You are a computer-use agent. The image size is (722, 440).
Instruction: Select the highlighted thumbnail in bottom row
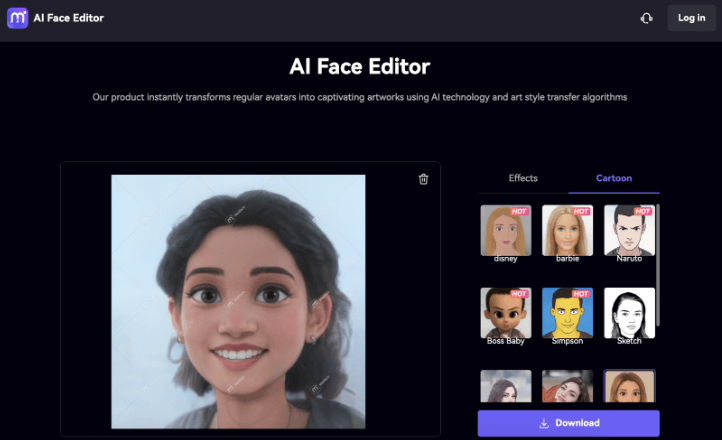629,389
